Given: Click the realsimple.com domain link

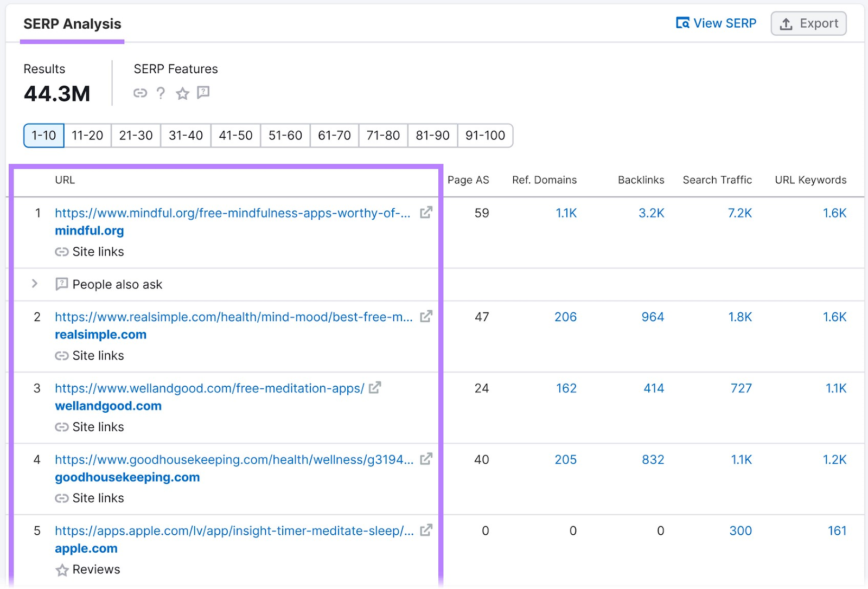Looking at the screenshot, I should click(x=100, y=335).
